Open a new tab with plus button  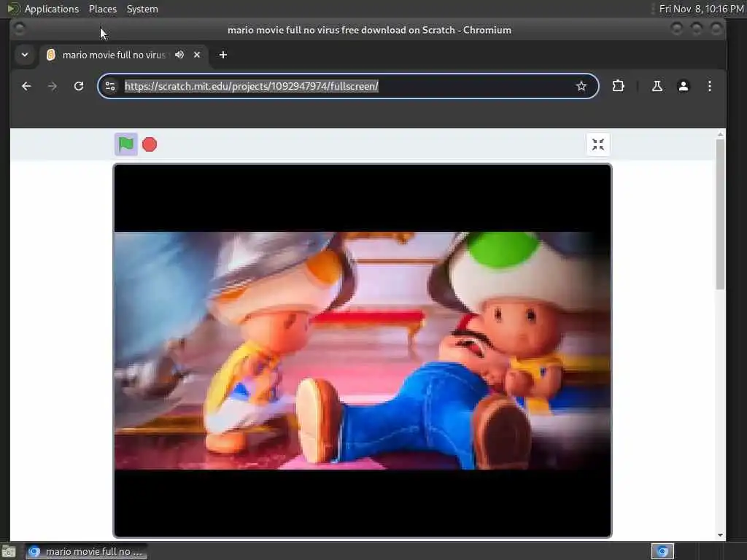tap(223, 55)
